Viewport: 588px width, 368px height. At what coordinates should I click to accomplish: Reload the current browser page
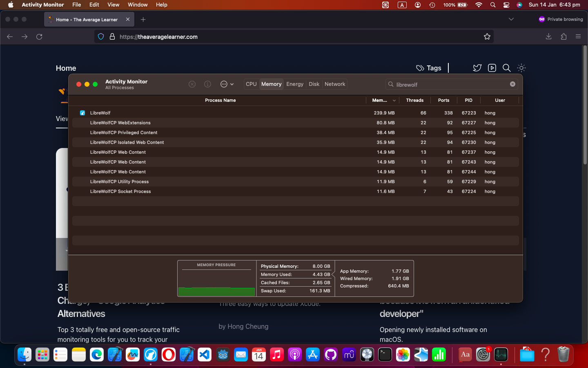(x=39, y=37)
